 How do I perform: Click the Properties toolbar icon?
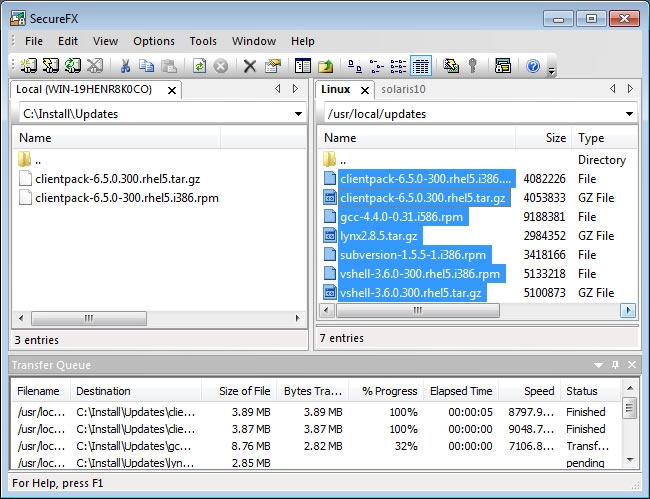click(273, 65)
